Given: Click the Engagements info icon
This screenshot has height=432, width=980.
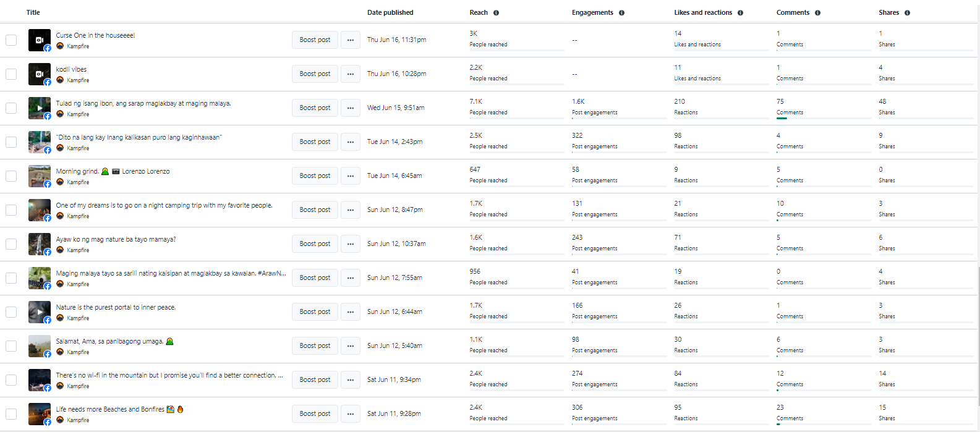Looking at the screenshot, I should tap(621, 13).
